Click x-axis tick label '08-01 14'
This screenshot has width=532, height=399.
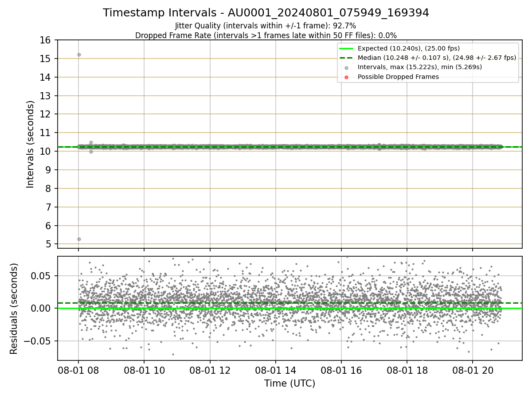point(275,370)
